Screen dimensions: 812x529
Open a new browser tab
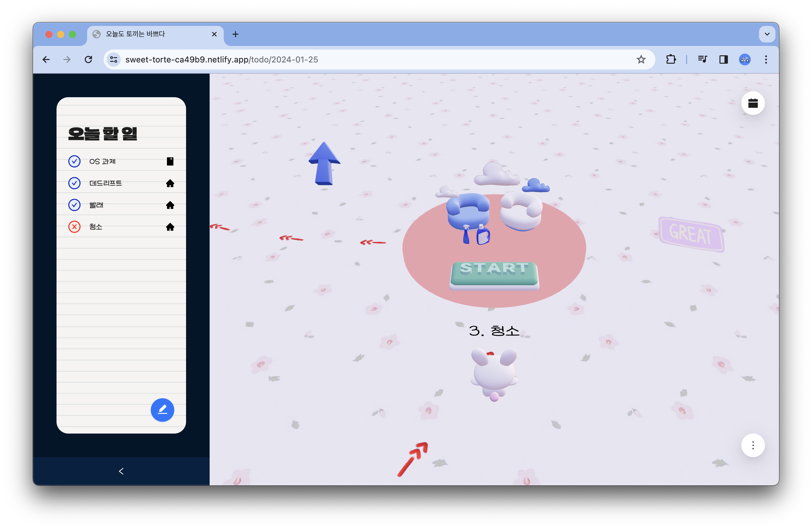click(x=236, y=34)
